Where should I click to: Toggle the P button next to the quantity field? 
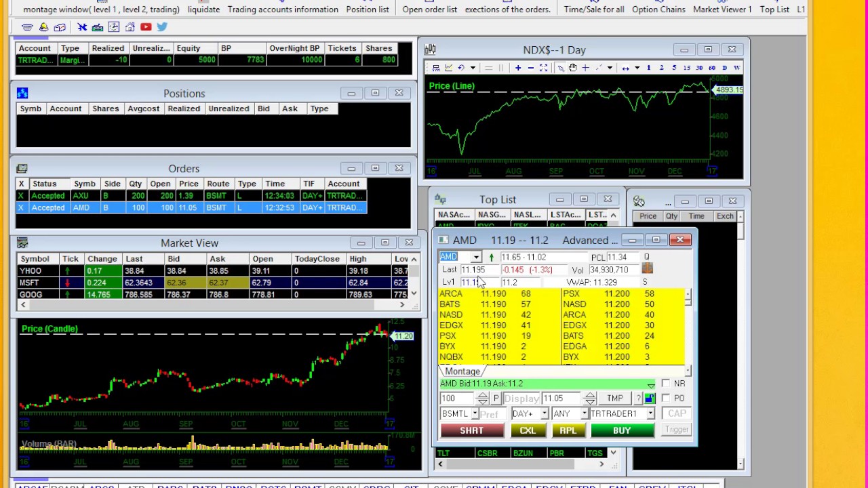point(496,399)
